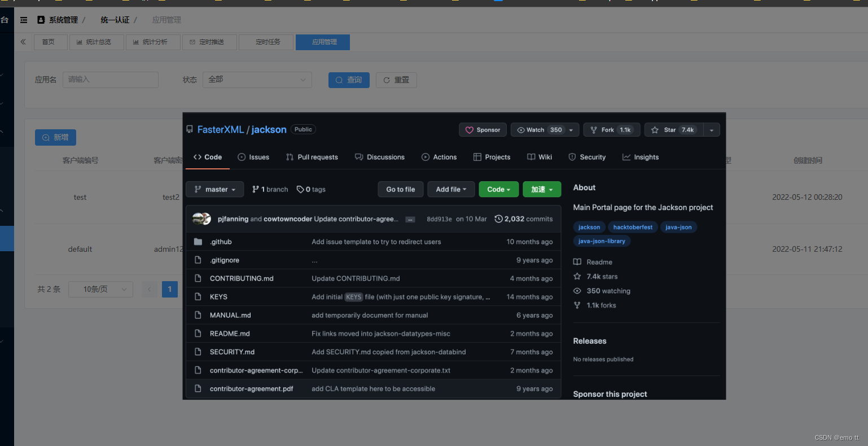
Task: Open the 10条/页 page size dropdown
Action: pos(100,289)
